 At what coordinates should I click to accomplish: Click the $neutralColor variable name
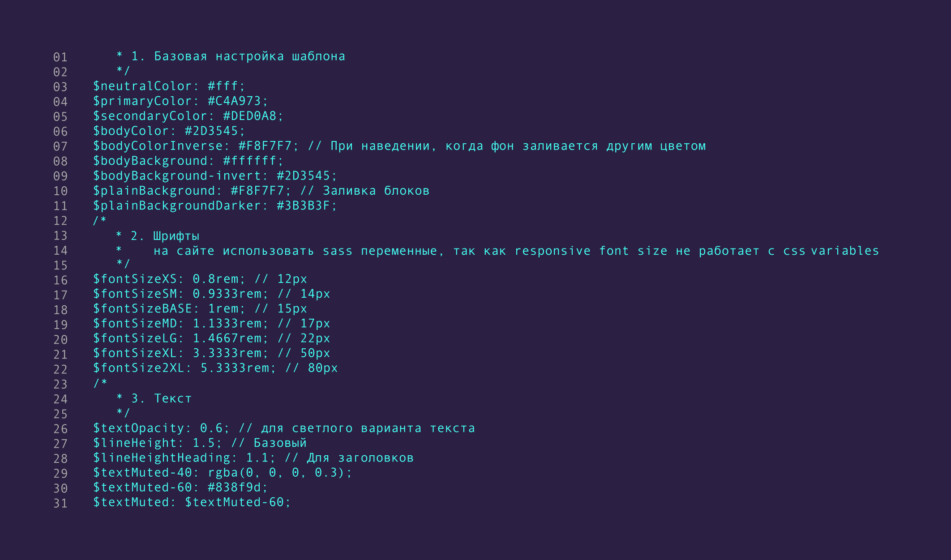pyautogui.click(x=142, y=86)
